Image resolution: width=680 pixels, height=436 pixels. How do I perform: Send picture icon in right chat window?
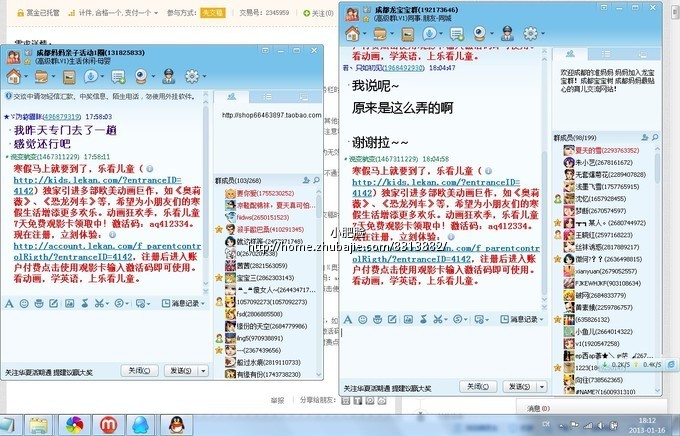click(408, 320)
